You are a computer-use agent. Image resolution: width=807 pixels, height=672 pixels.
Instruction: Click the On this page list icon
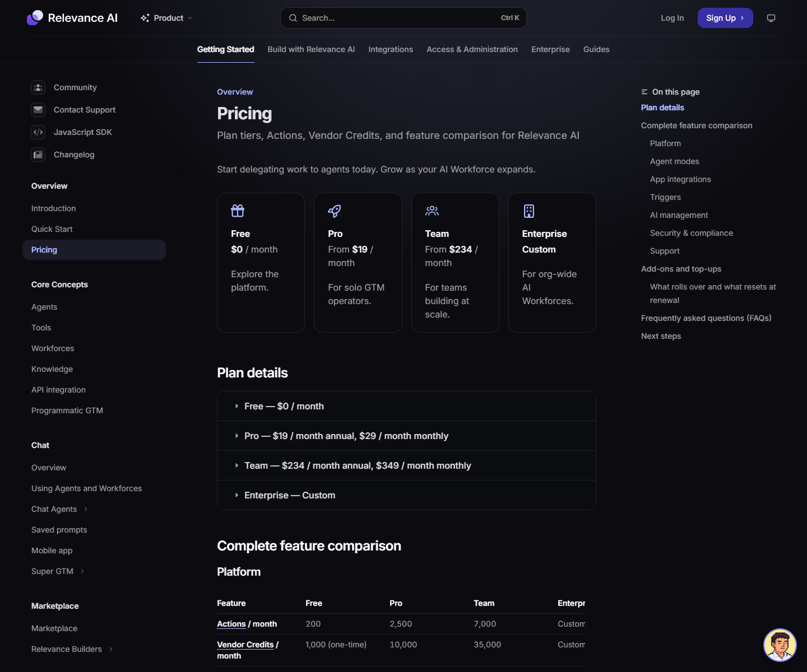click(x=644, y=92)
